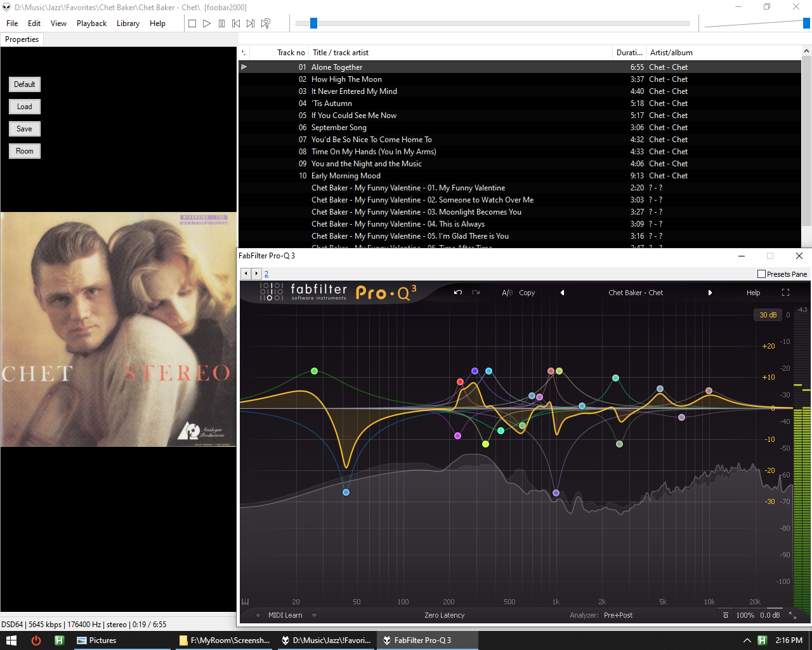Toggle MIDI Learn in Pro-Q 3

285,615
